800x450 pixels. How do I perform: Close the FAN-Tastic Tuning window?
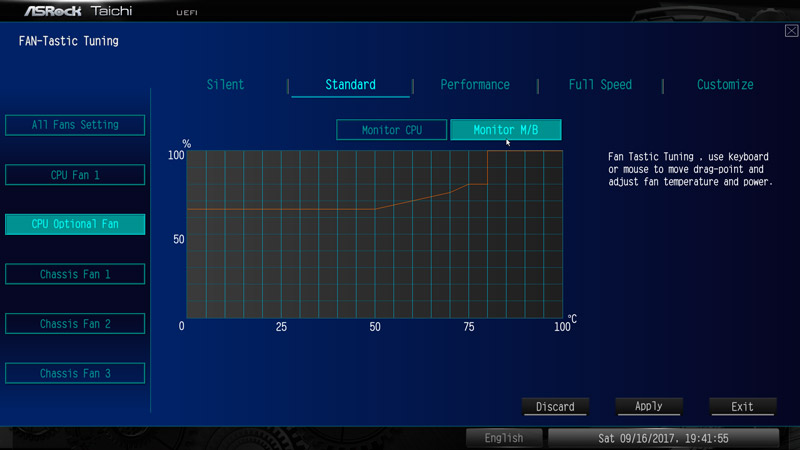click(x=791, y=31)
